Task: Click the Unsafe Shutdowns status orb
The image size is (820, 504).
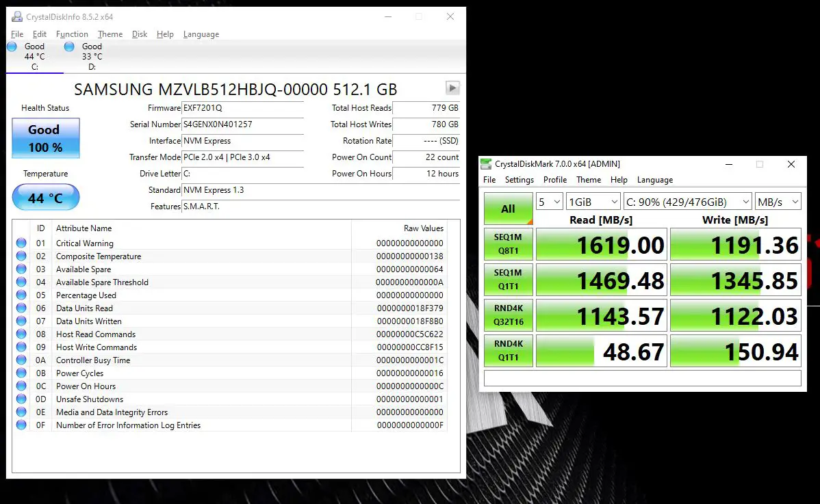Action: [21, 399]
